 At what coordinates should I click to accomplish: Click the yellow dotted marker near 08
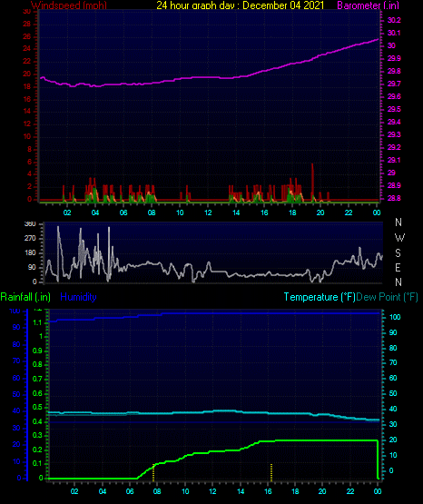(153, 472)
